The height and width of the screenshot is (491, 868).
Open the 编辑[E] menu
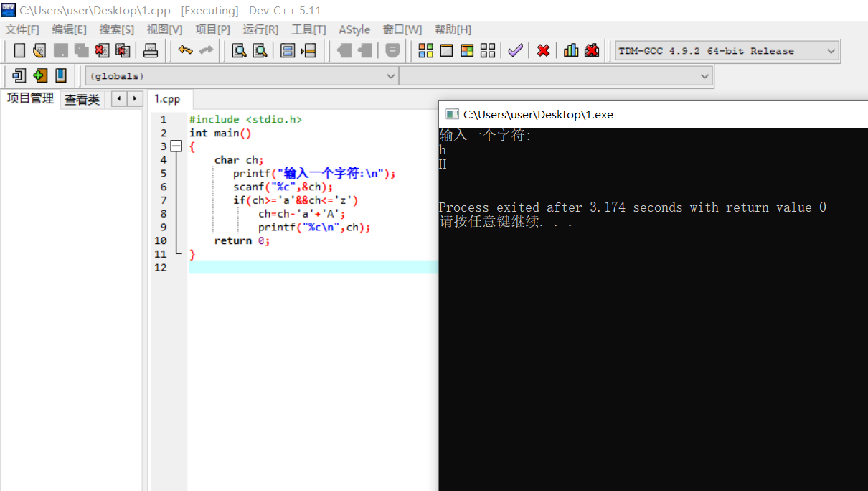(x=69, y=29)
